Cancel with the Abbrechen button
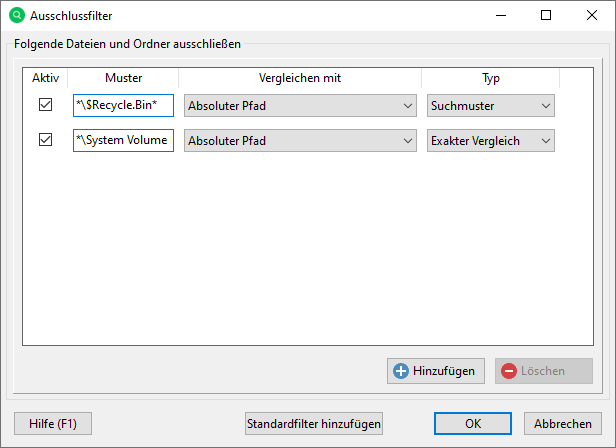Viewport: 616px width, 448px height. (563, 424)
